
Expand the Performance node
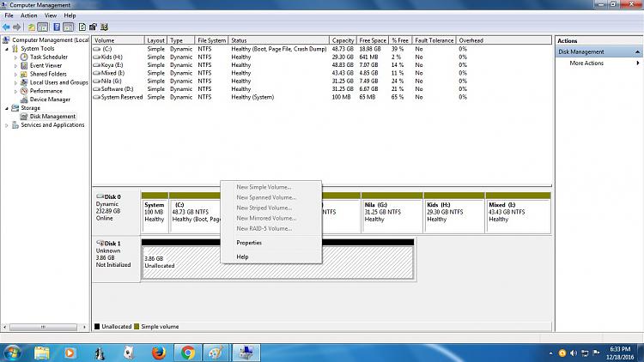(x=16, y=91)
